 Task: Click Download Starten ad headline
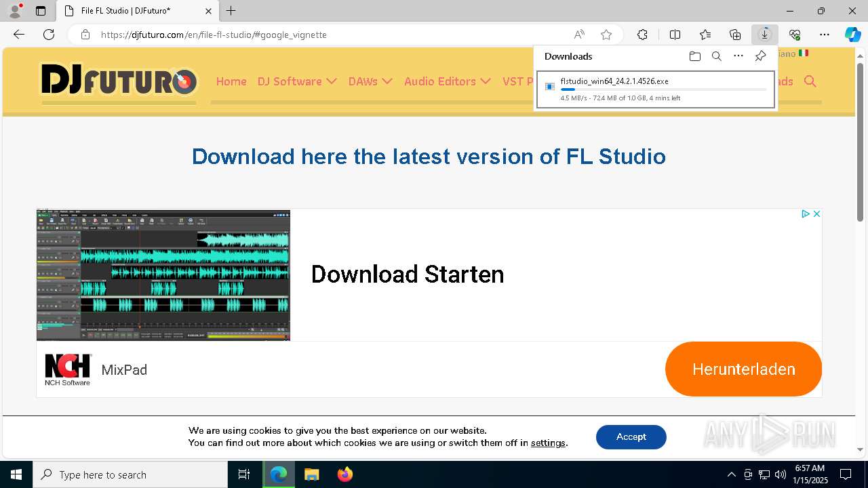(408, 274)
